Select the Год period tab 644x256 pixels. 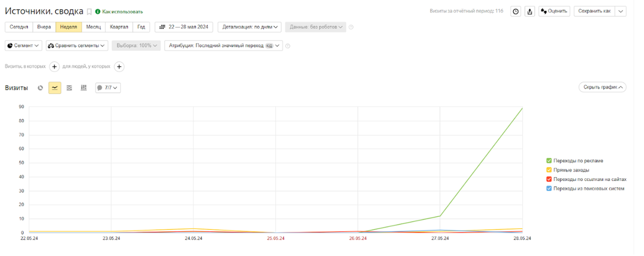pos(141,27)
